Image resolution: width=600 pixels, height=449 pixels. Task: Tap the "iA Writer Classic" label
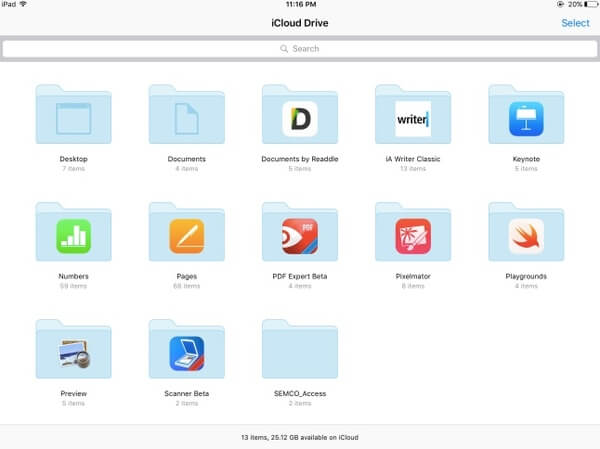[x=413, y=159]
